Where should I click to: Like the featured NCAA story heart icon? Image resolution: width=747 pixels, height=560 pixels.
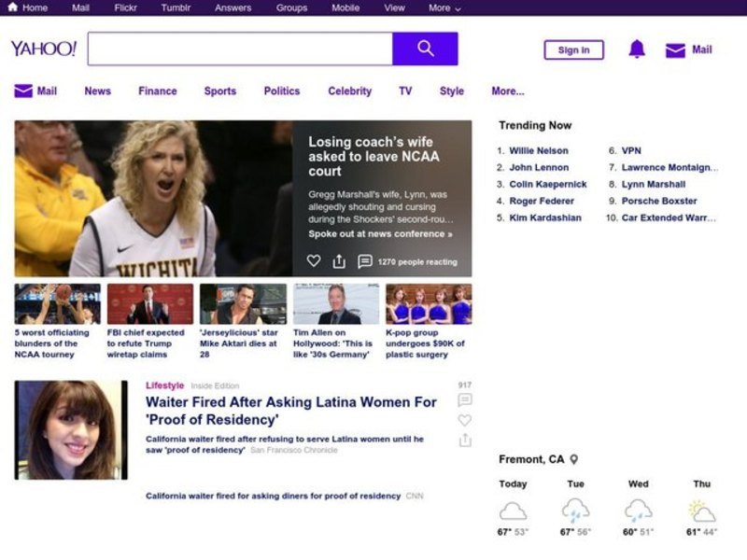click(314, 261)
